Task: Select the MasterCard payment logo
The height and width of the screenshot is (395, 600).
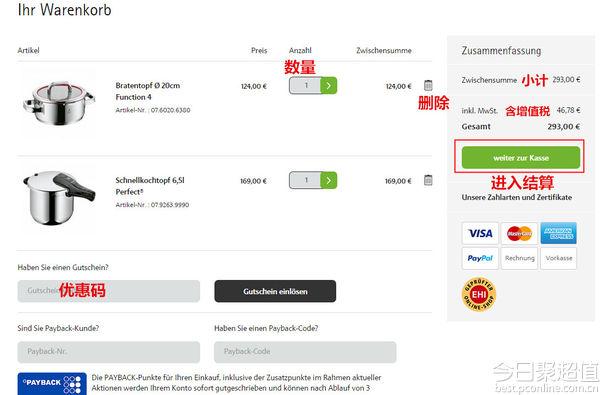Action: [x=519, y=233]
